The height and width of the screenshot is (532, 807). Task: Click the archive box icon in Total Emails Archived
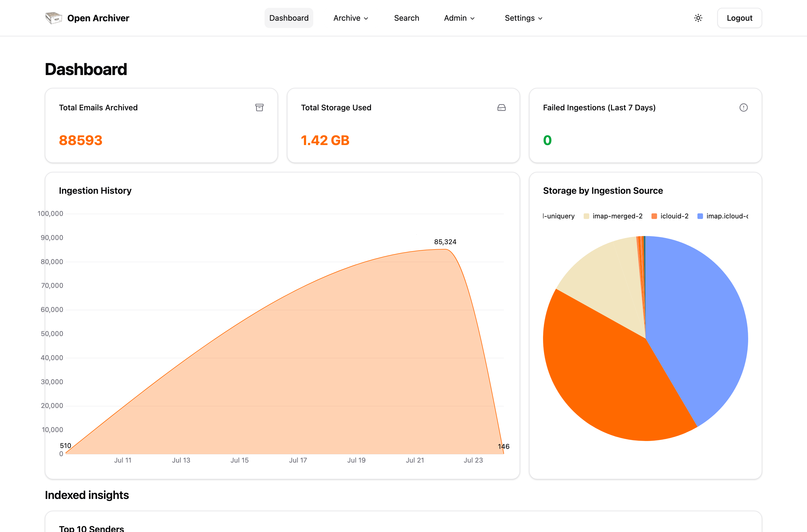(x=259, y=108)
